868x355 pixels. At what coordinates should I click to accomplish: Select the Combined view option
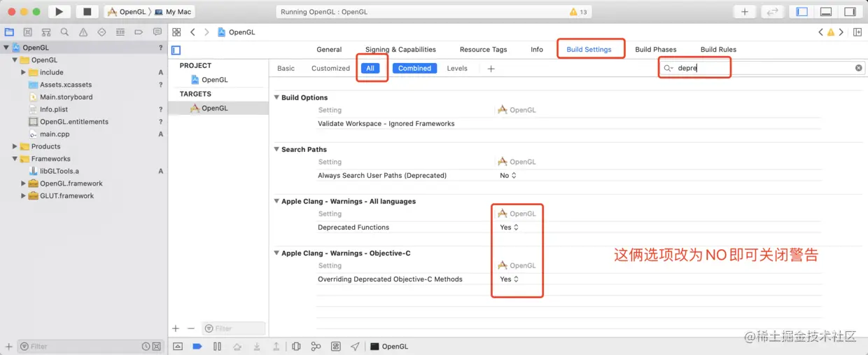click(x=414, y=68)
